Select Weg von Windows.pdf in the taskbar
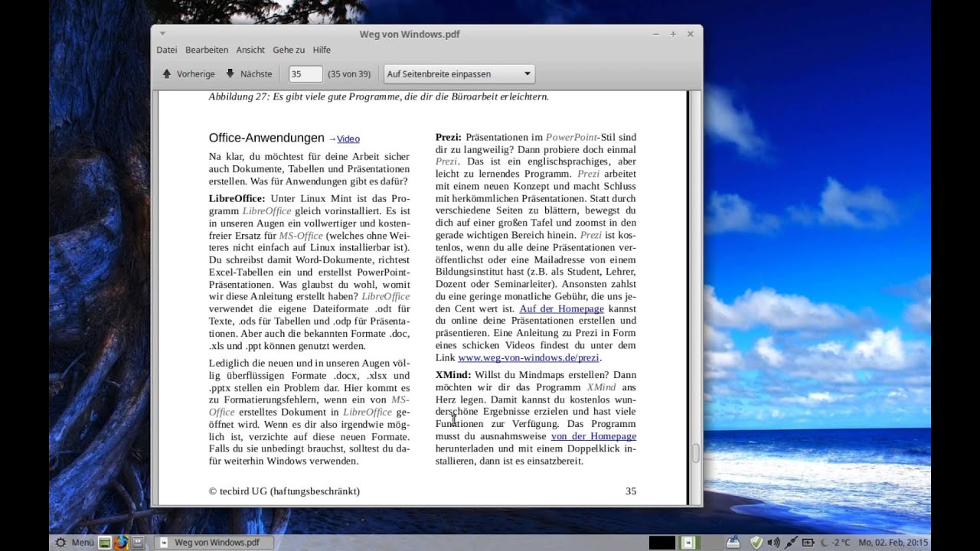This screenshot has height=551, width=980. [213, 543]
